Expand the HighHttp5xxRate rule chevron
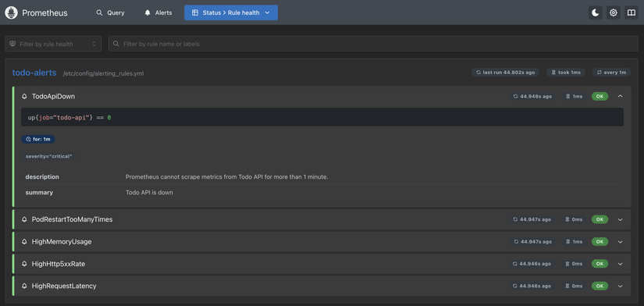The height and width of the screenshot is (306, 644). (620, 264)
